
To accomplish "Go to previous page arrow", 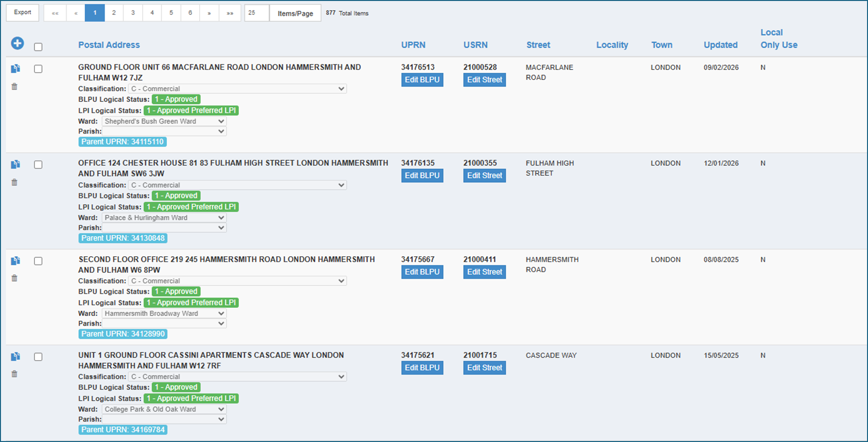I will (x=76, y=13).
